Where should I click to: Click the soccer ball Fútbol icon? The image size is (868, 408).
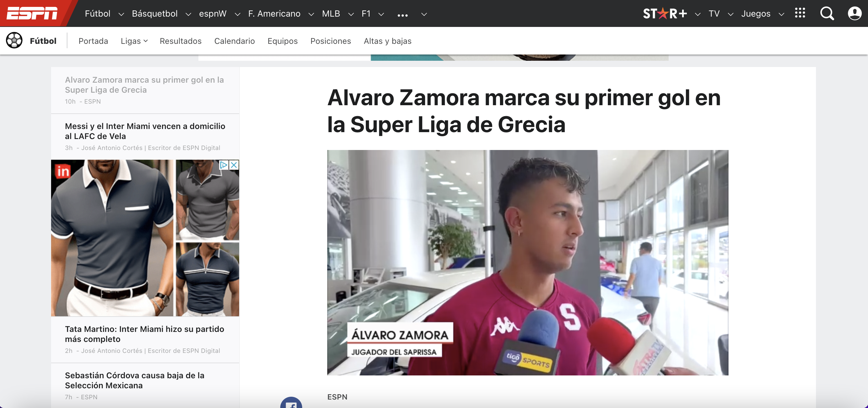[14, 40]
